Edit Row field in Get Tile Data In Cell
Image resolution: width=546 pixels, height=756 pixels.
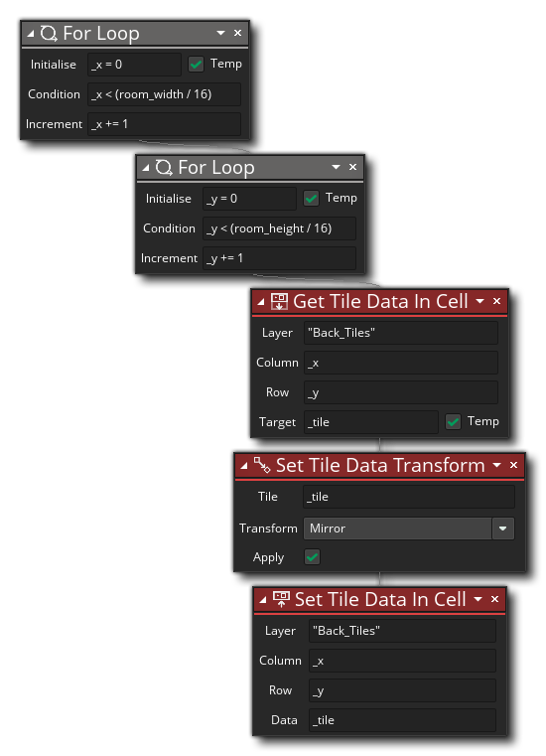(x=401, y=392)
